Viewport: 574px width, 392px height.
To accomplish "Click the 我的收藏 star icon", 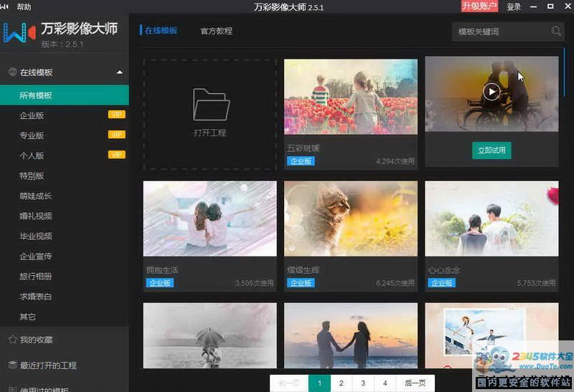I will pos(12,340).
